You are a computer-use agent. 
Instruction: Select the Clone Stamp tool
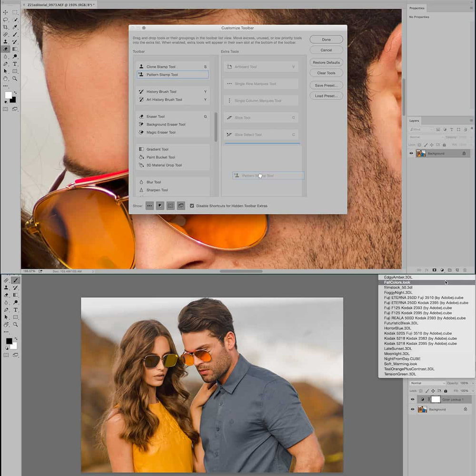[x=6, y=40]
